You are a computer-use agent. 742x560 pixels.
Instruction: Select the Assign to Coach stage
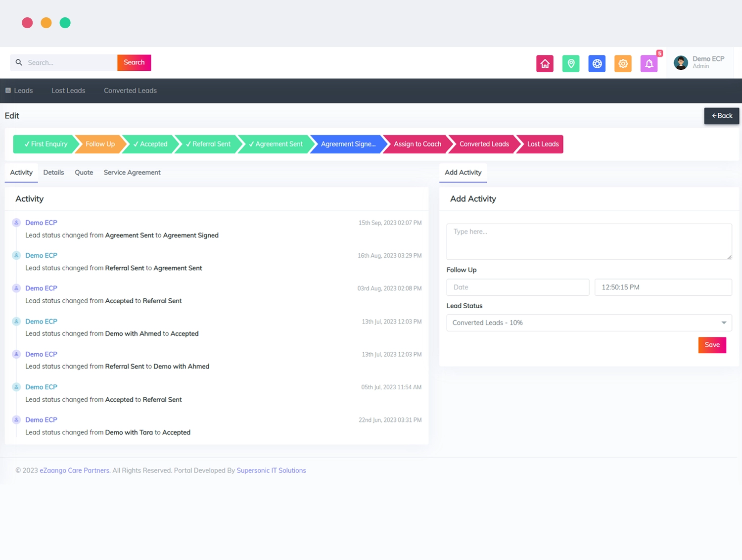coord(417,144)
